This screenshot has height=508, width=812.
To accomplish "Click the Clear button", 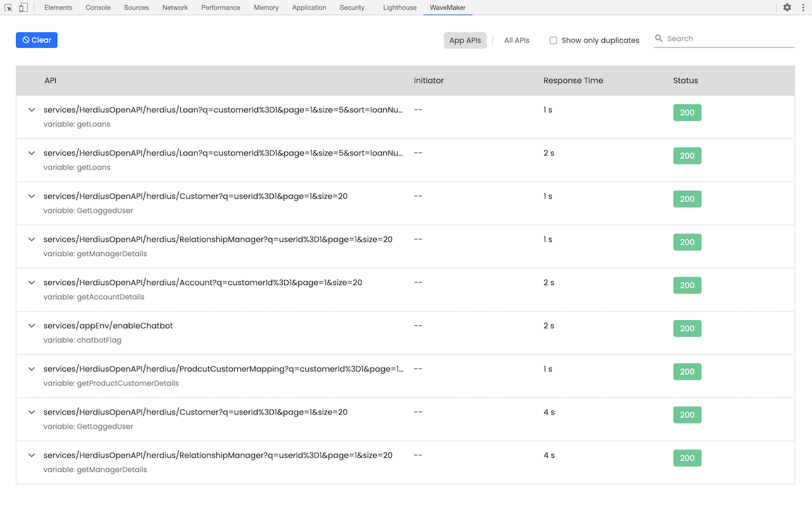I will coord(37,40).
